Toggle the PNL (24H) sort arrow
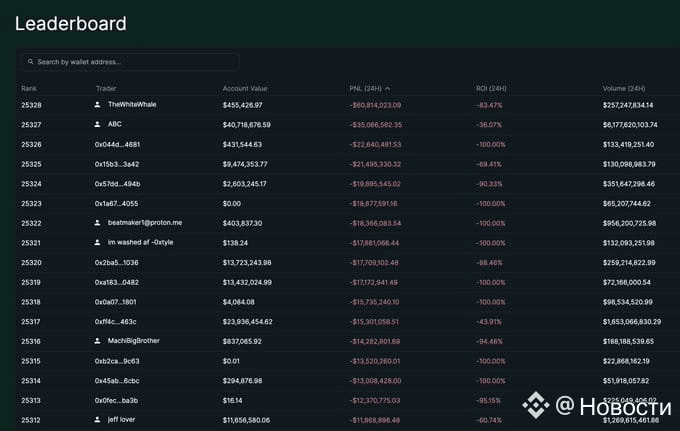 pyautogui.click(x=388, y=88)
